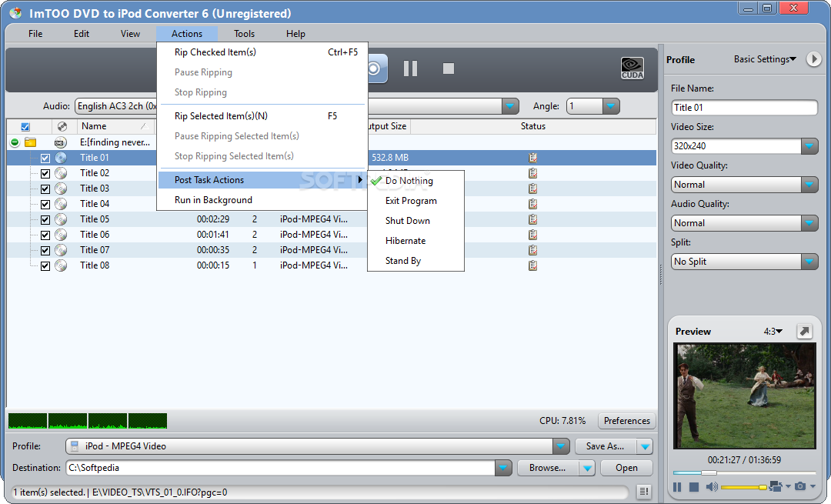Click the preview compare/switch view icon
This screenshot has width=831, height=504.
tap(776, 486)
